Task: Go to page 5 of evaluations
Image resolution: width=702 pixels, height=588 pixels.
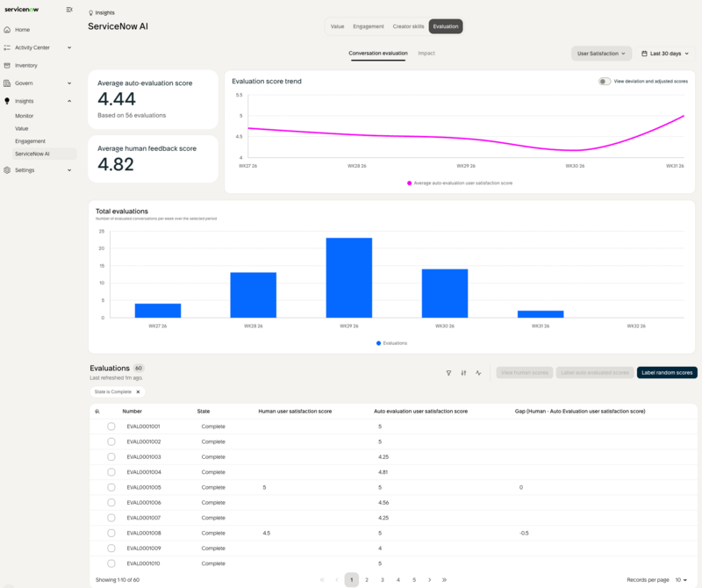Action: click(414, 579)
